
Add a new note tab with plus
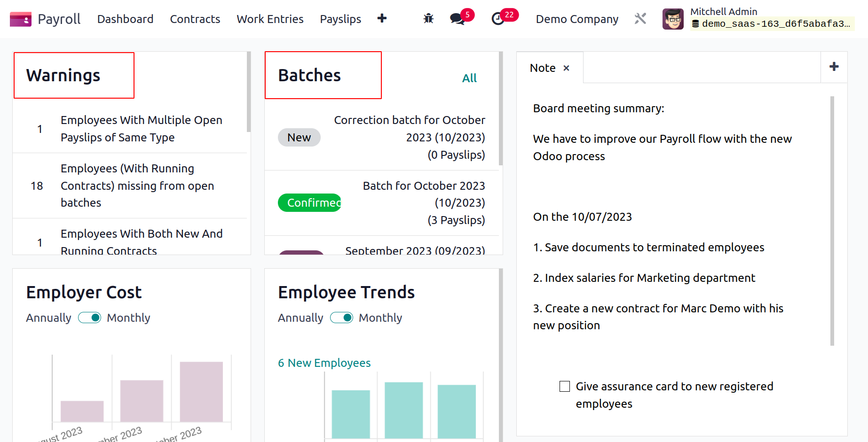834,67
